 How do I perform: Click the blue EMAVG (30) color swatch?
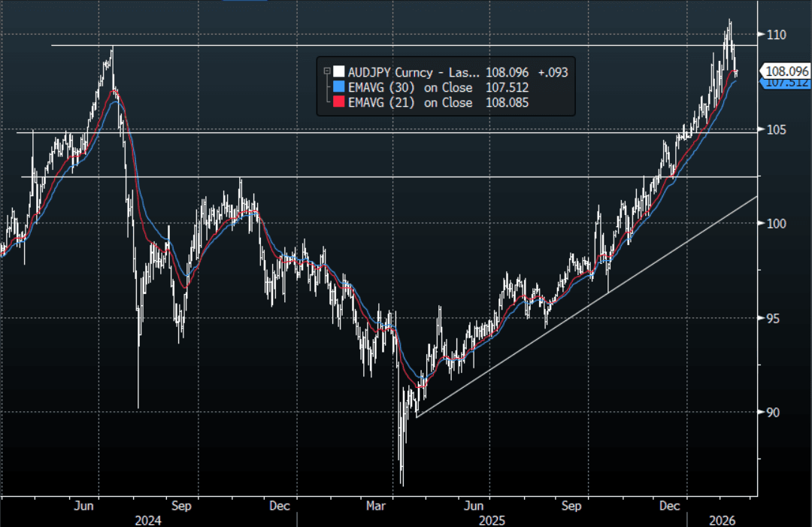point(340,87)
